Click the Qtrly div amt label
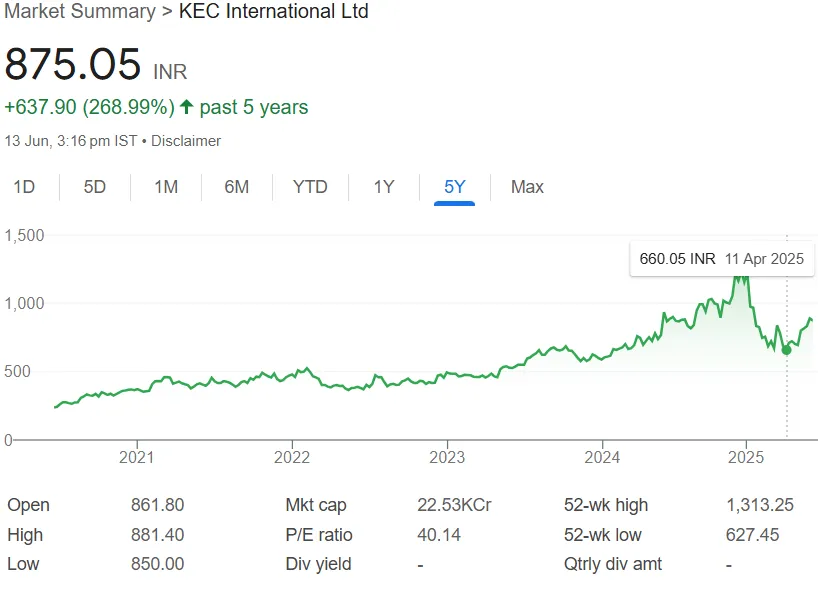The height and width of the screenshot is (591, 818). point(612,564)
